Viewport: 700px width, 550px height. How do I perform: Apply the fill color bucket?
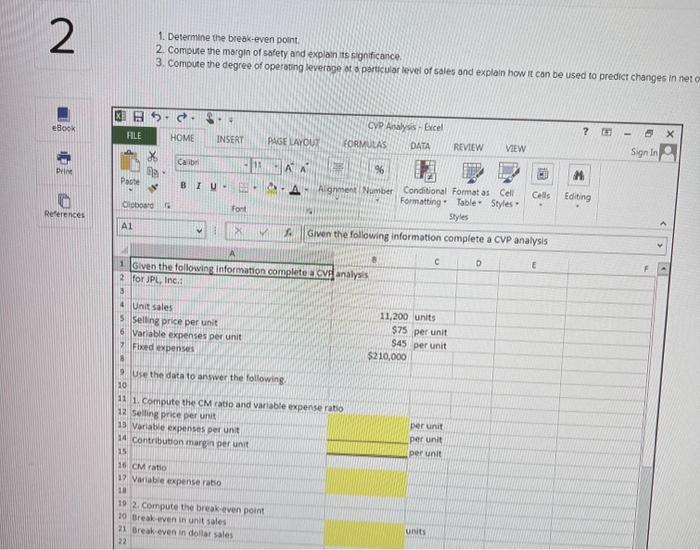271,189
